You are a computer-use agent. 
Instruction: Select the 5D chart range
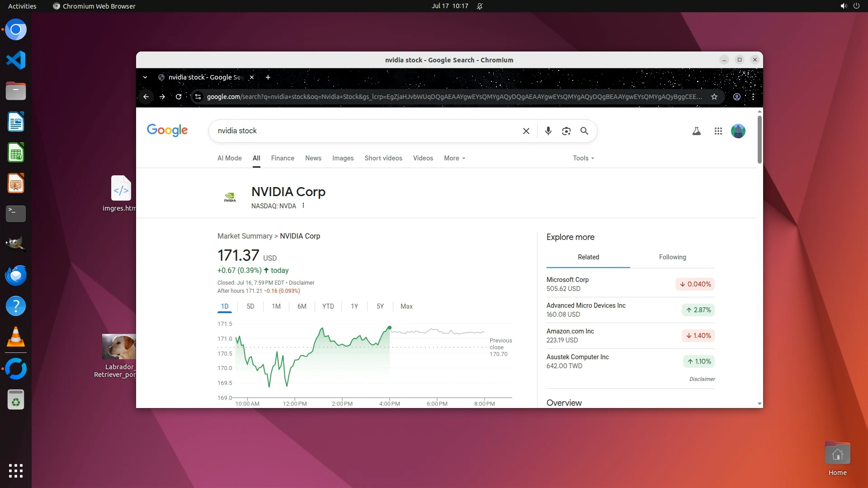[x=250, y=306]
